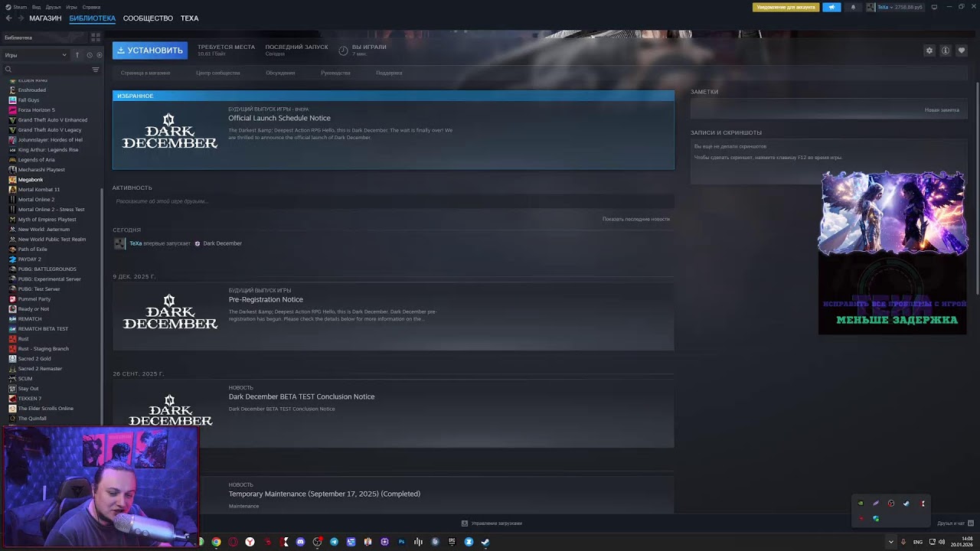Select Mortal Kombat 11 entry
Screen dimensions: 980x551
click(38, 190)
